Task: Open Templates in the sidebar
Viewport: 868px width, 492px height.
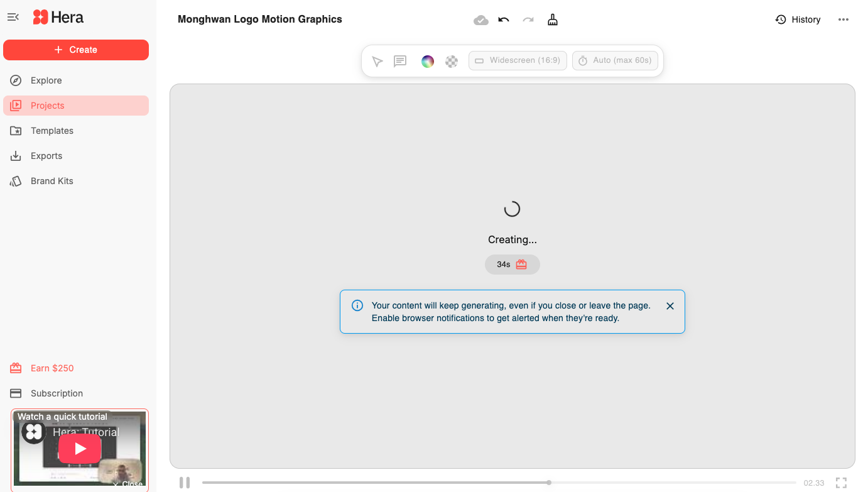Action: coord(52,131)
